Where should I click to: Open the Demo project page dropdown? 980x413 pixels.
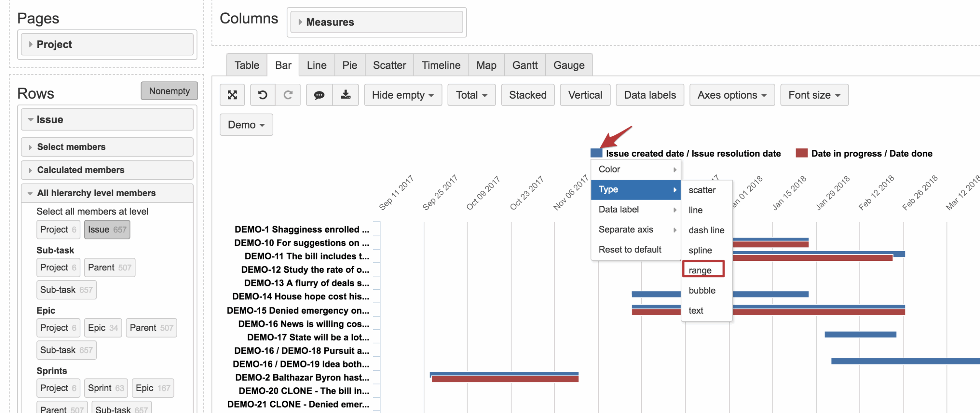tap(246, 125)
